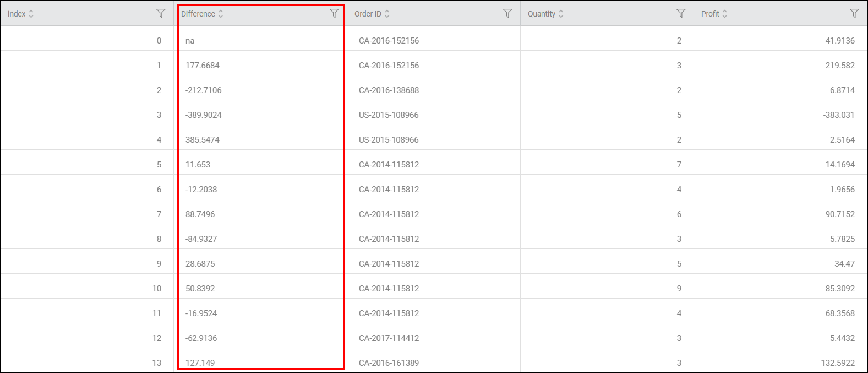Click Profit value 5.7825
Screen dimensions: 868x373
(x=842, y=239)
